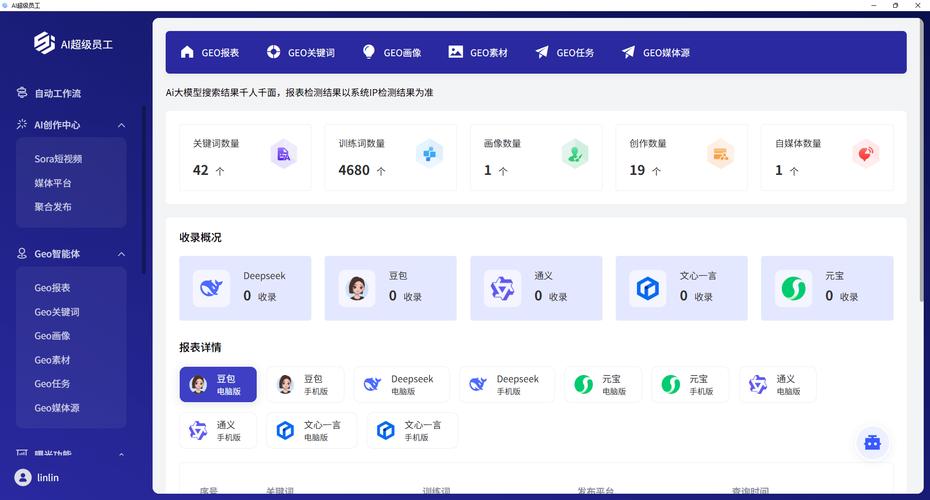The image size is (930, 500).
Task: Switch to the GEO报表 top tab
Action: click(209, 52)
